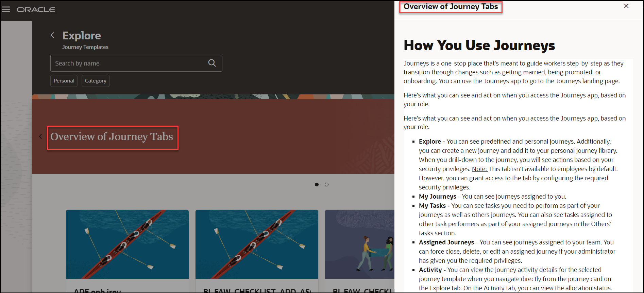Click the How You Use Journeys heading
Viewport: 644px width, 293px height.
(479, 45)
